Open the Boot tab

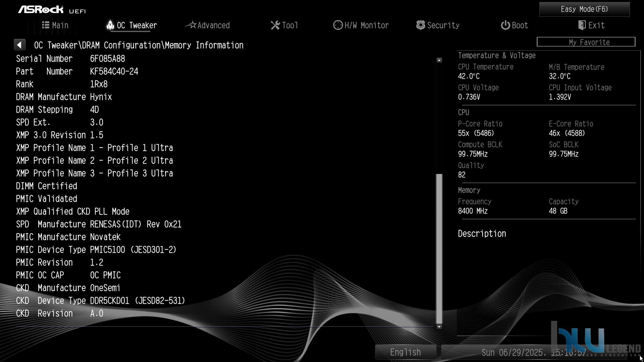[515, 25]
